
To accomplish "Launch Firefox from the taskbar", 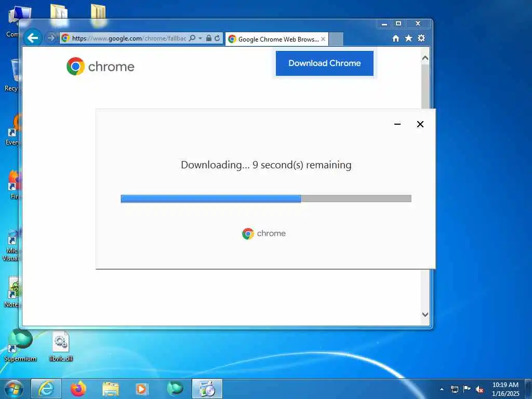I will (x=78, y=389).
